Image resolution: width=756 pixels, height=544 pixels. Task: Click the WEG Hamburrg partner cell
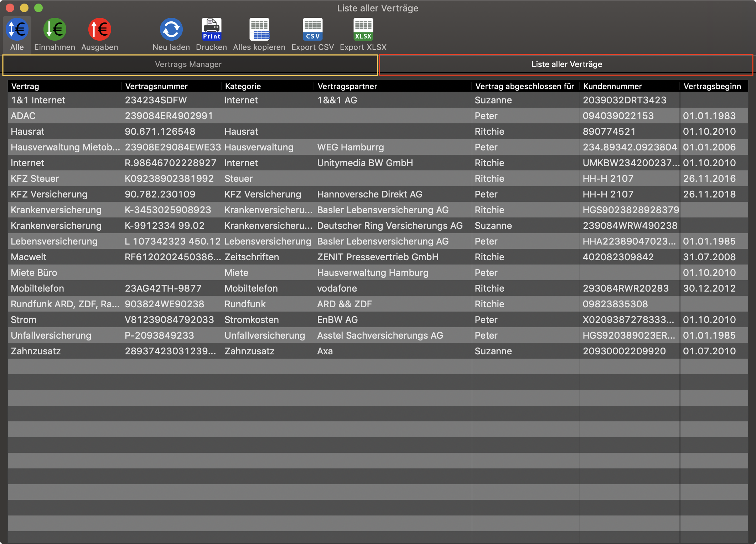tap(351, 147)
